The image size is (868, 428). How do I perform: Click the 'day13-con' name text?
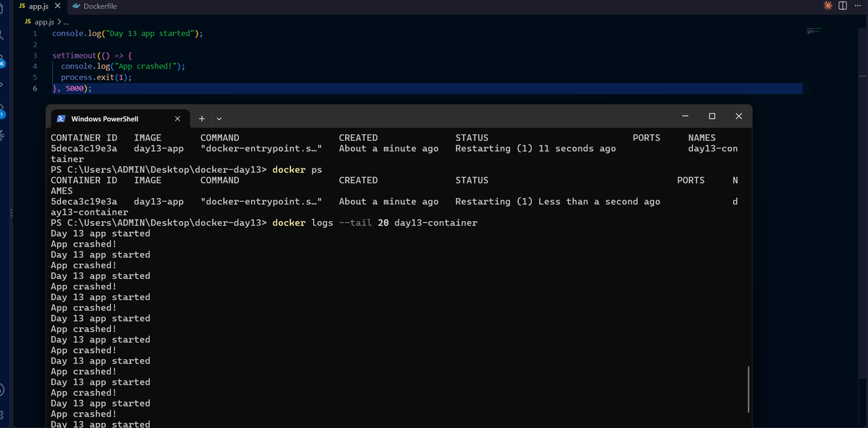tap(713, 148)
